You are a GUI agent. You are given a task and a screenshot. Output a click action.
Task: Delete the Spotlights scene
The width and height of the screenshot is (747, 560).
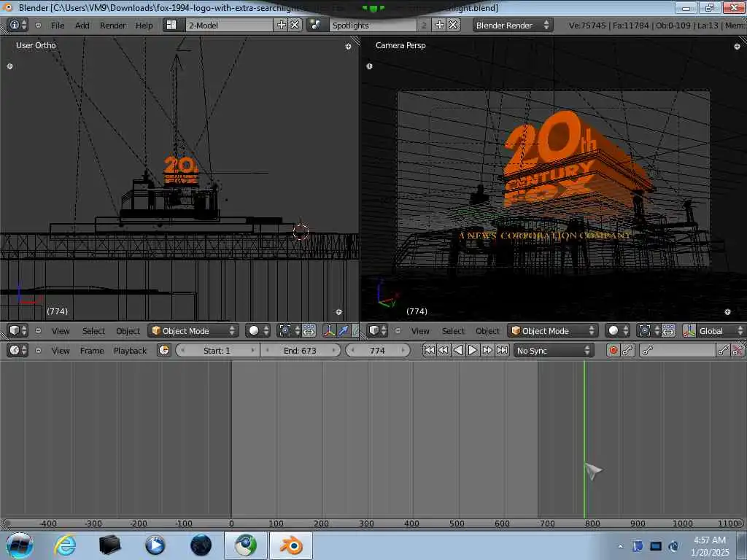pos(453,26)
